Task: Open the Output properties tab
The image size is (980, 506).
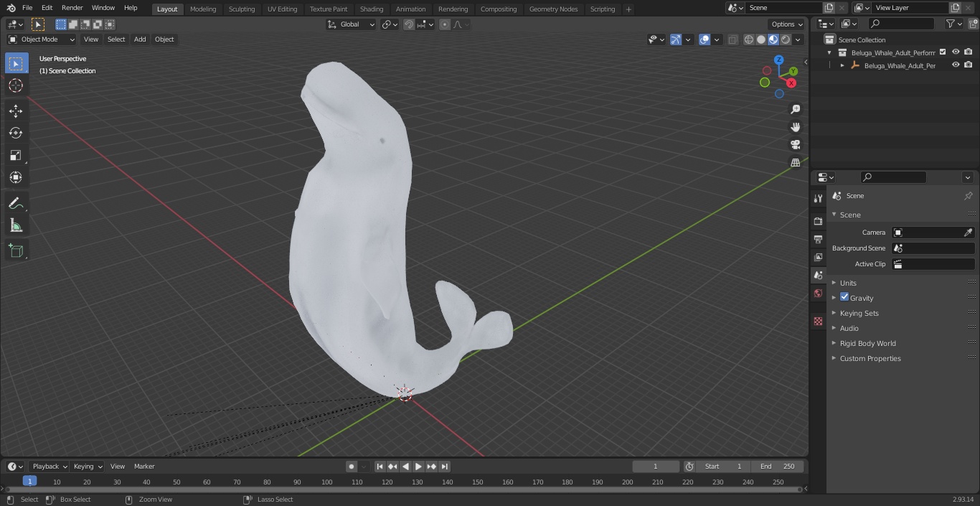Action: coord(818,239)
